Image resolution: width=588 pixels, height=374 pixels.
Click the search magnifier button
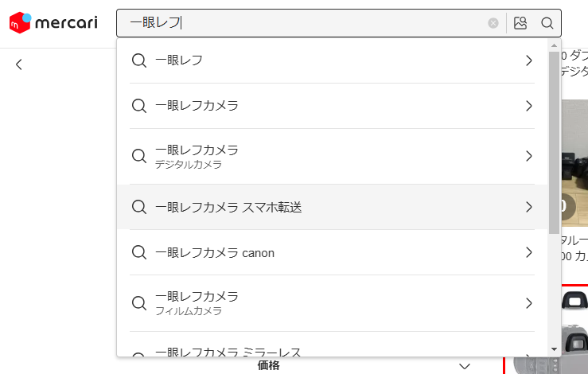[547, 23]
